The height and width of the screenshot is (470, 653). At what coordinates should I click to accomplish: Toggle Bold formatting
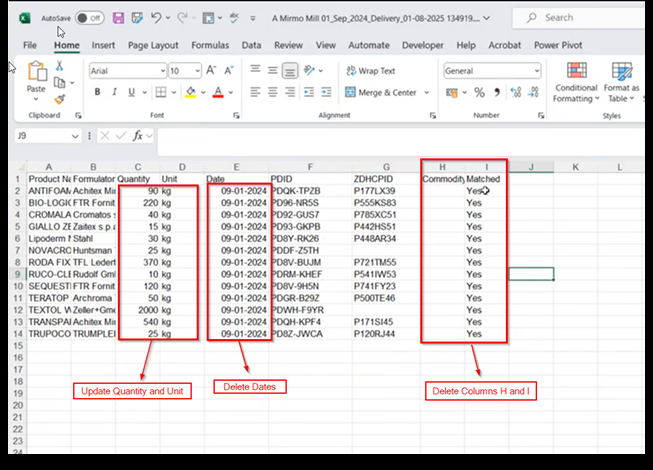click(x=97, y=92)
